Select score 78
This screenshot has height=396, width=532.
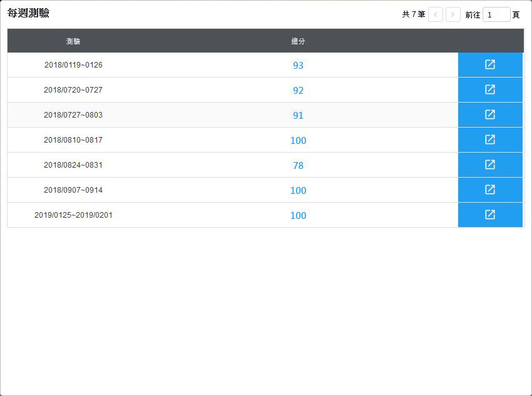point(298,165)
